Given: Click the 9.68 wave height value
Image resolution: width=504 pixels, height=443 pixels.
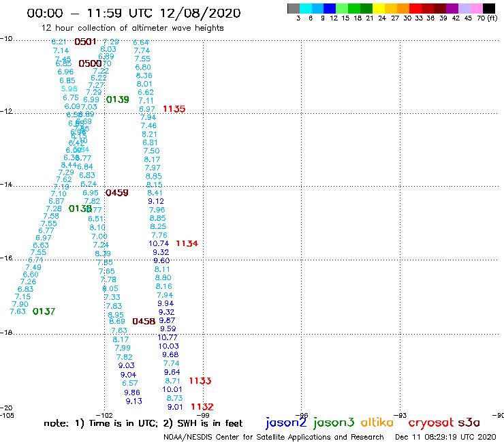Looking at the screenshot, I should click(x=170, y=355).
